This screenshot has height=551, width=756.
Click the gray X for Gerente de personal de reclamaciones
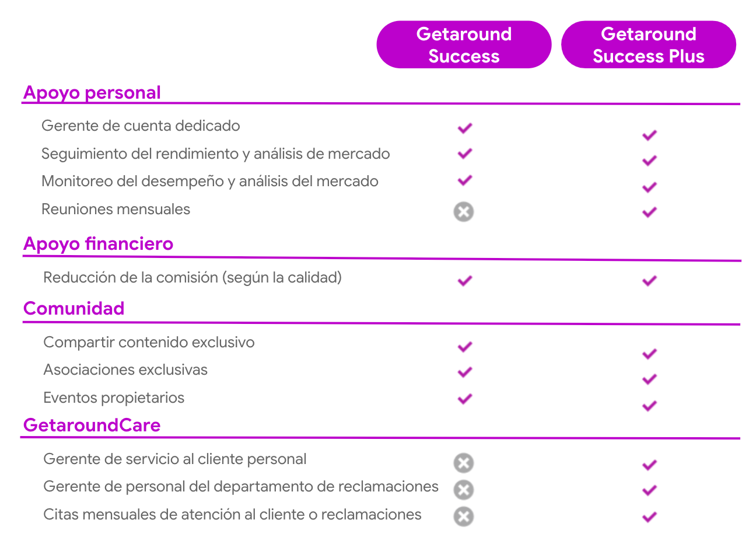464,490
